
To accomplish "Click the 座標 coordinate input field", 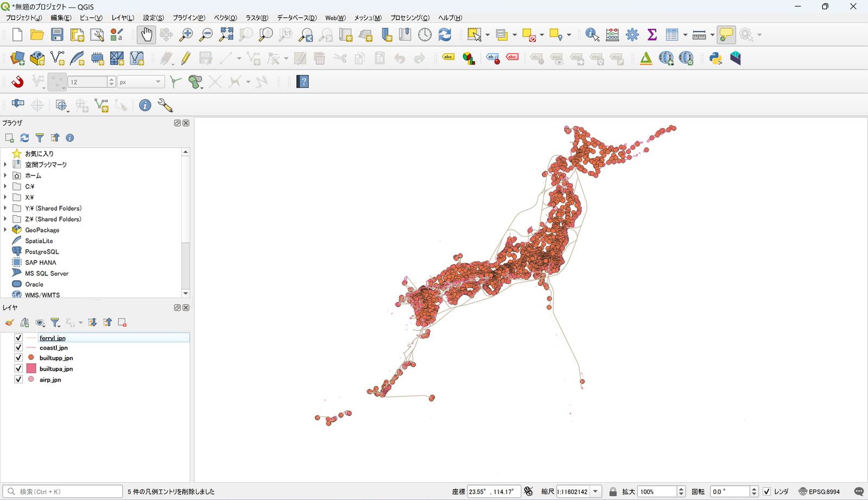I will pos(494,491).
